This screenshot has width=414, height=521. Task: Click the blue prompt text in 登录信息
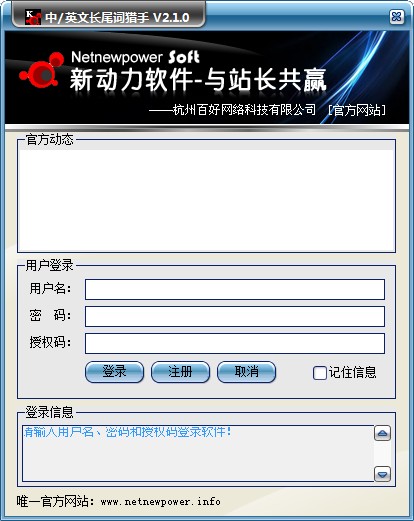[128, 432]
